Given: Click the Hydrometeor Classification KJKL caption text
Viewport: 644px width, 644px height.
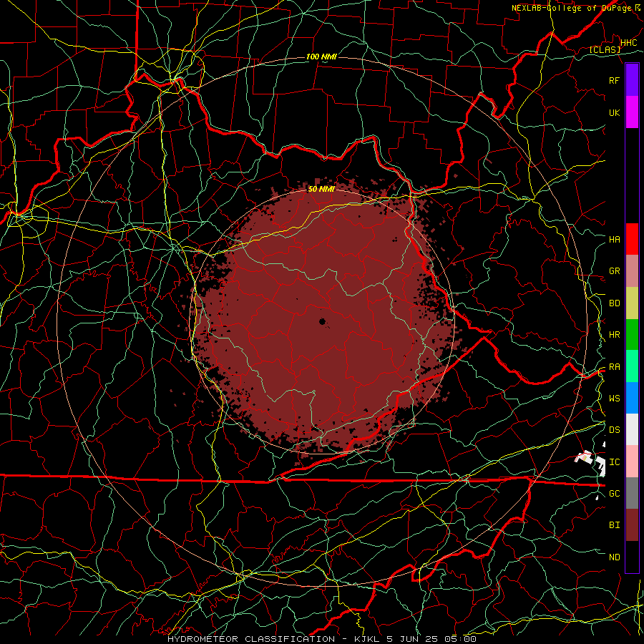Looking at the screenshot, I should (321, 639).
